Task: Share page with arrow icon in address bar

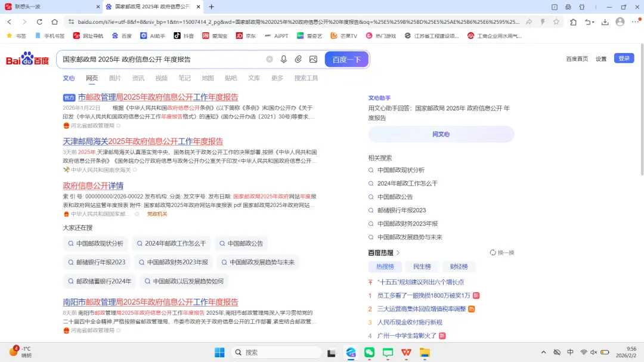Action: (529, 22)
